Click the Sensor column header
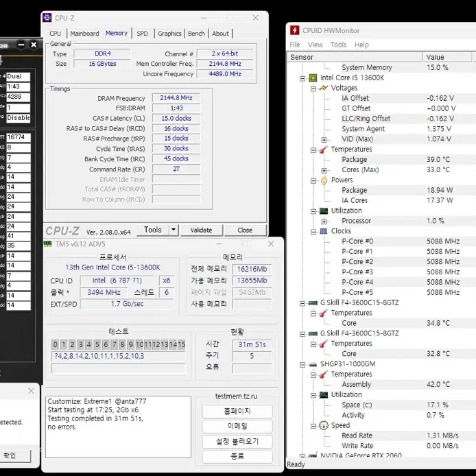Image resolution: width=476 pixels, height=476 pixels. (x=354, y=57)
